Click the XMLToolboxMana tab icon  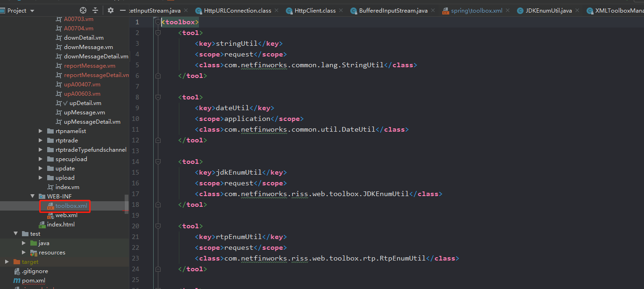point(590,11)
